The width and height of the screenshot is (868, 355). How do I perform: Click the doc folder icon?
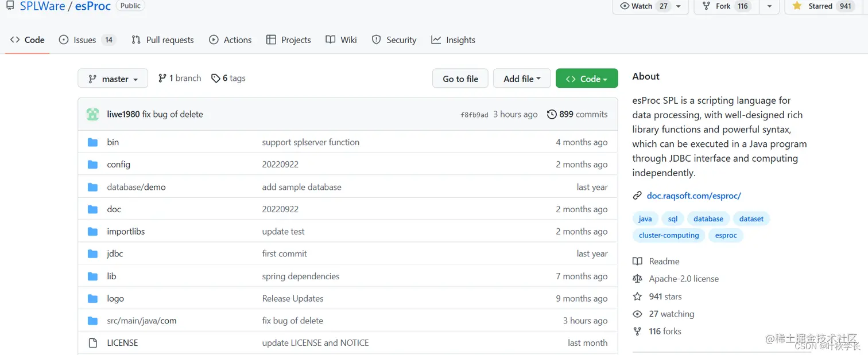(x=92, y=209)
